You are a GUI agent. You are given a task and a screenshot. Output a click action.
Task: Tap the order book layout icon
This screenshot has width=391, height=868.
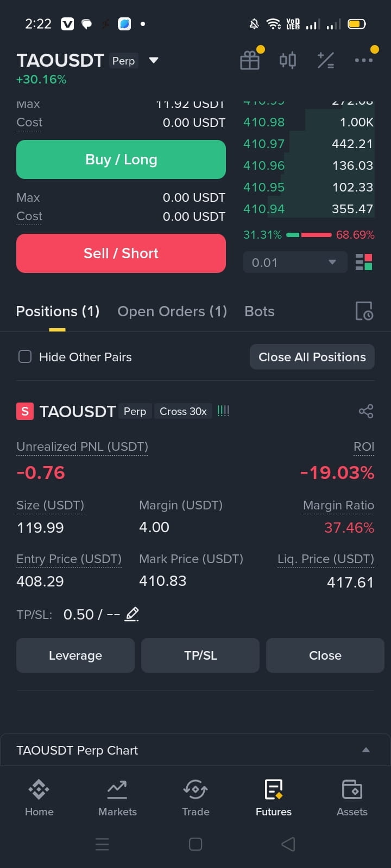click(364, 262)
